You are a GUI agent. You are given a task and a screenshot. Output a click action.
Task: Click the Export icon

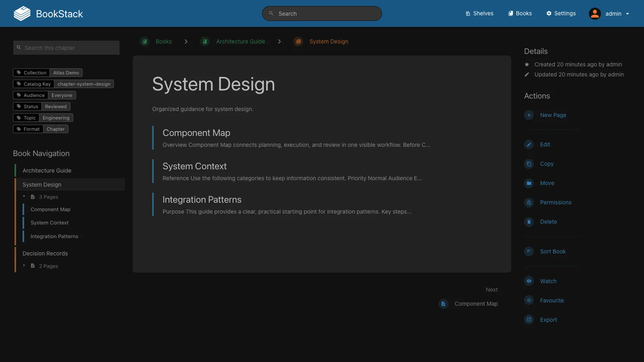click(529, 320)
